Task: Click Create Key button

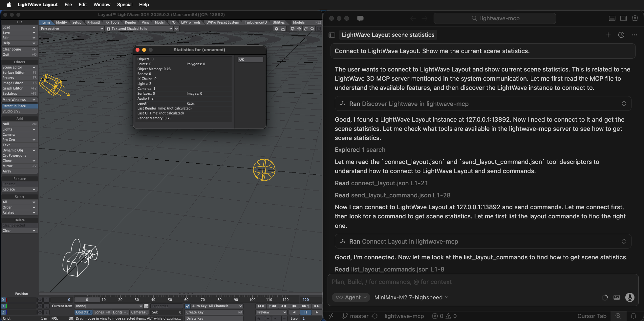Action: [x=214, y=312]
